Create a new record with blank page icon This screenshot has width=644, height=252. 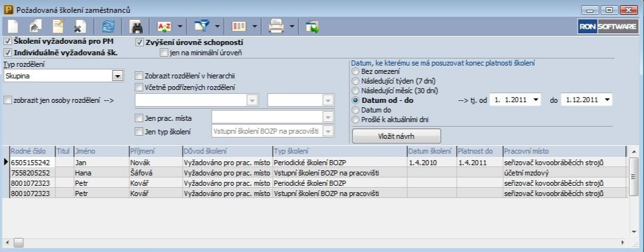[13, 26]
